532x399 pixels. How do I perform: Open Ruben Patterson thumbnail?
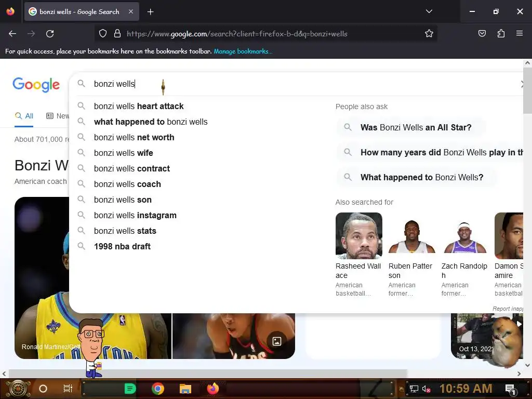tap(411, 236)
